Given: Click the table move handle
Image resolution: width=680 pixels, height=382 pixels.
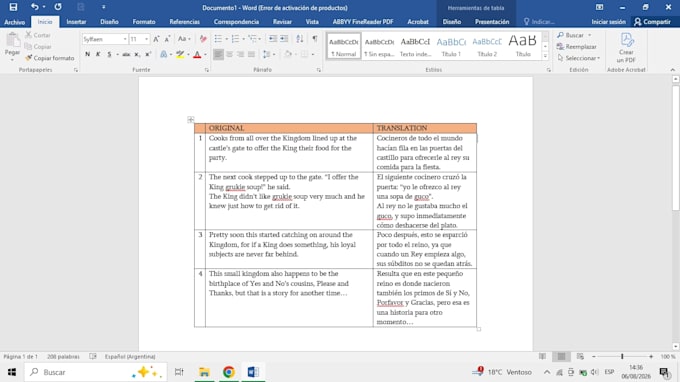Looking at the screenshot, I should coord(190,120).
